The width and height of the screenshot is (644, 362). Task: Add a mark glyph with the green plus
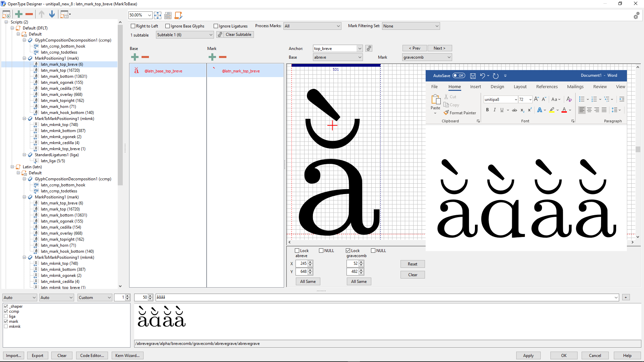click(x=212, y=57)
